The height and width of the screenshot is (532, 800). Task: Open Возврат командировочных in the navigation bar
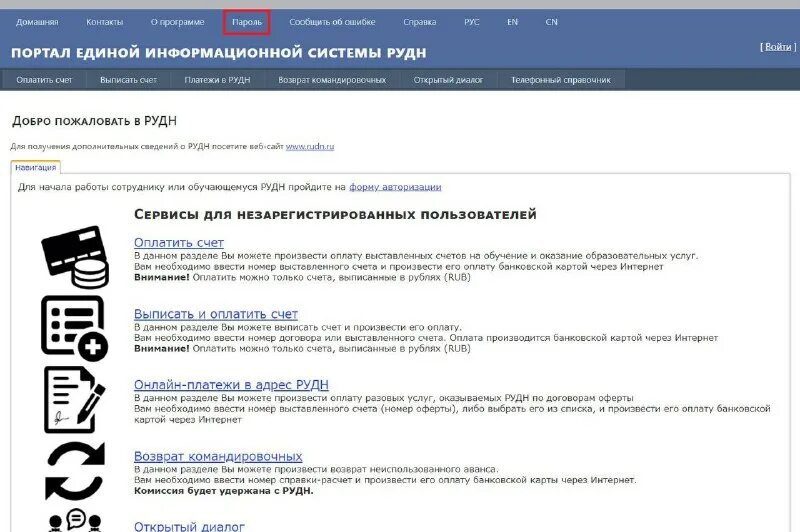tap(332, 80)
